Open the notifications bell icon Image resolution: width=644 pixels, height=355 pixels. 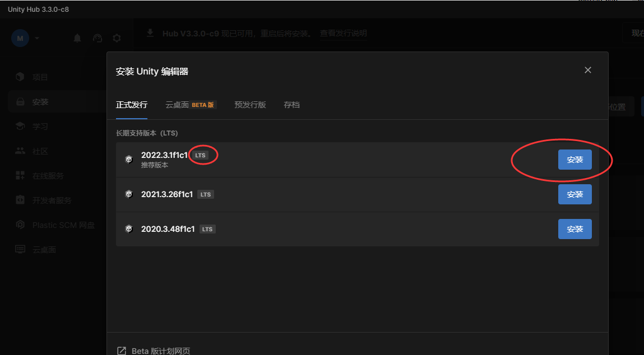coord(77,38)
